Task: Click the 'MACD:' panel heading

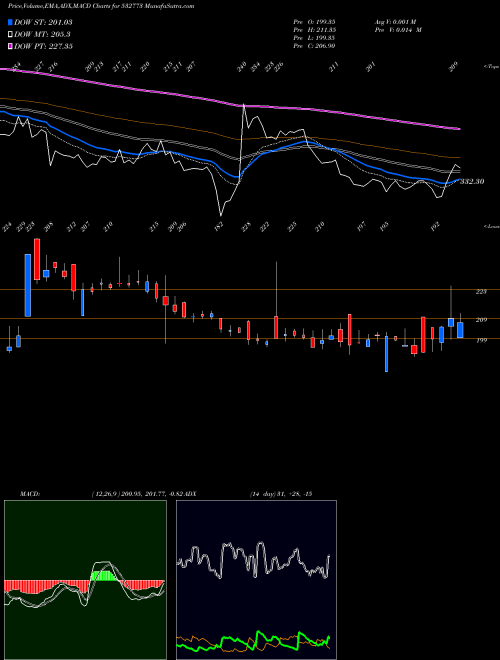Action: (x=30, y=493)
